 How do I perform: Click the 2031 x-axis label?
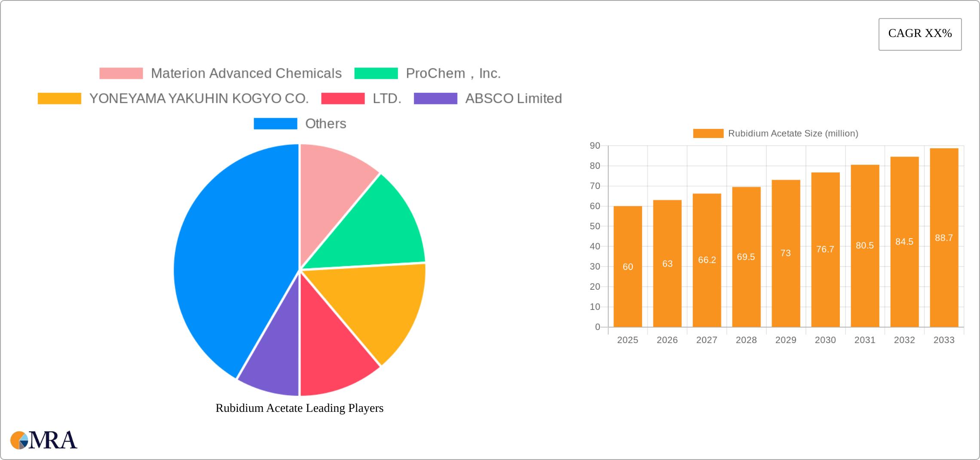click(x=865, y=340)
